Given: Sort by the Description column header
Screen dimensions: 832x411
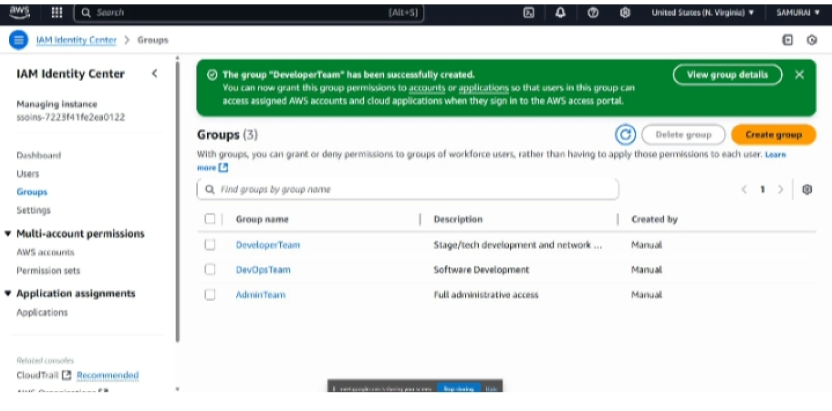Looking at the screenshot, I should [x=458, y=219].
